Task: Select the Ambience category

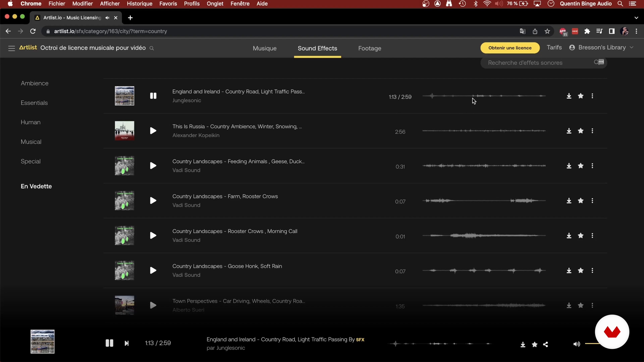Action: pos(35,83)
